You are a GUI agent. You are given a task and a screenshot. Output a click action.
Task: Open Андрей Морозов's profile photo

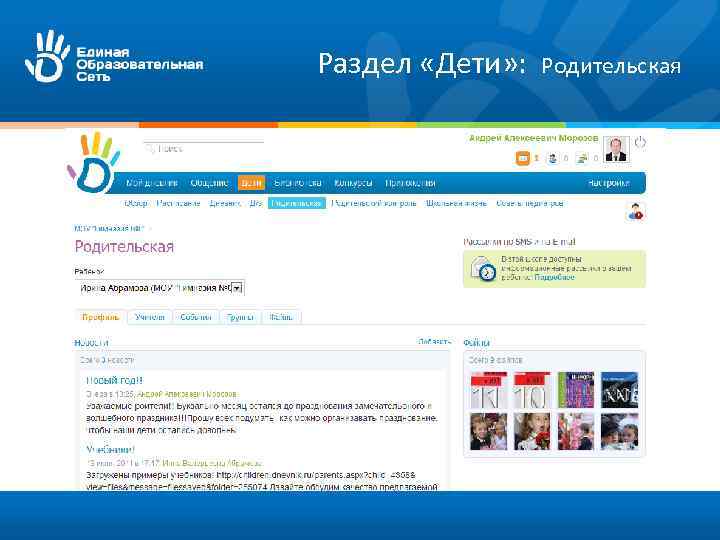pos(616,149)
